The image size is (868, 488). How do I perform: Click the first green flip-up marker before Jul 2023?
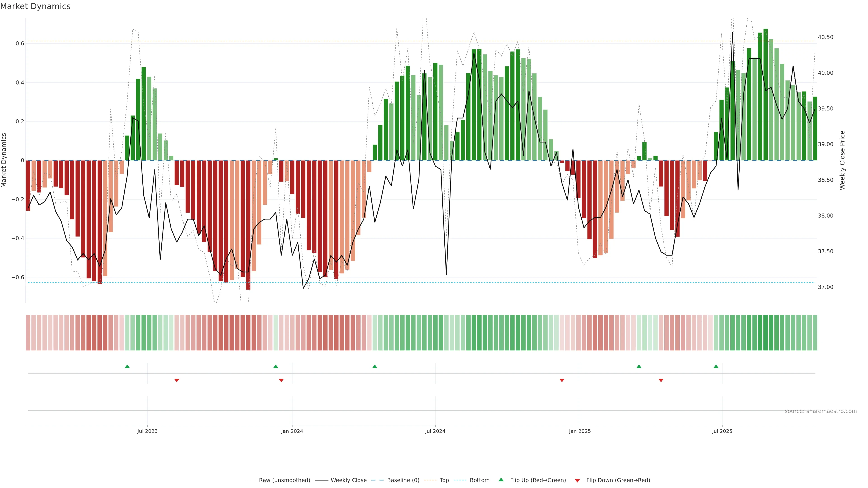127,366
